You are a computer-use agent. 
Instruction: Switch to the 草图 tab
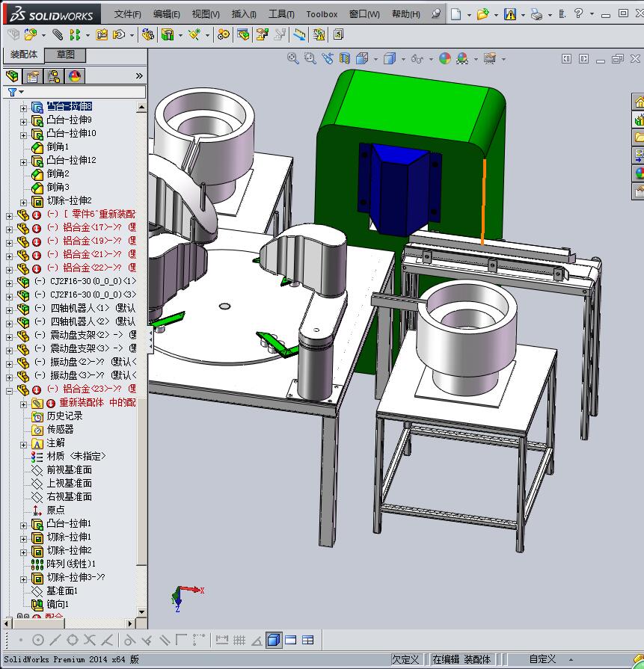point(66,55)
